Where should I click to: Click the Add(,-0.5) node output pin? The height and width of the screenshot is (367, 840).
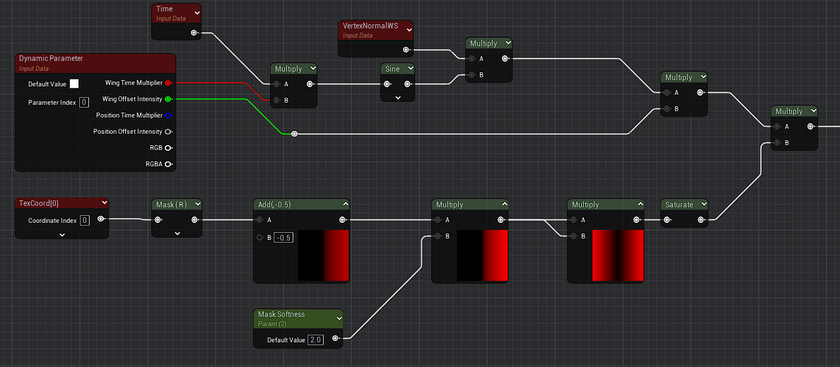coord(343,220)
